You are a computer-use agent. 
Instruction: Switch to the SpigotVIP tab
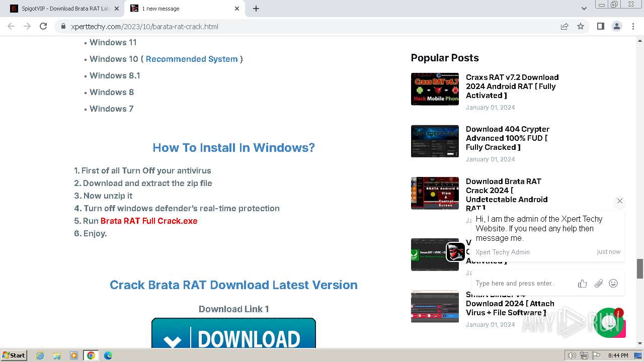point(65,9)
